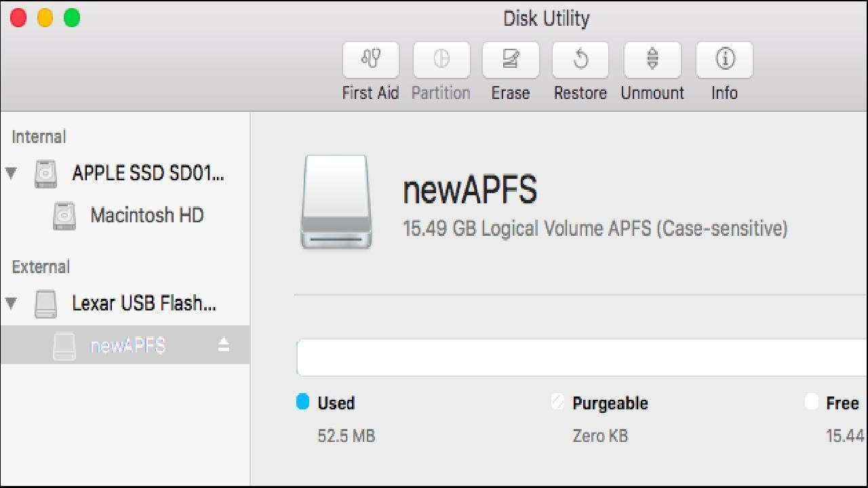
Task: Click the Purgeable legend swatch
Action: (x=558, y=402)
